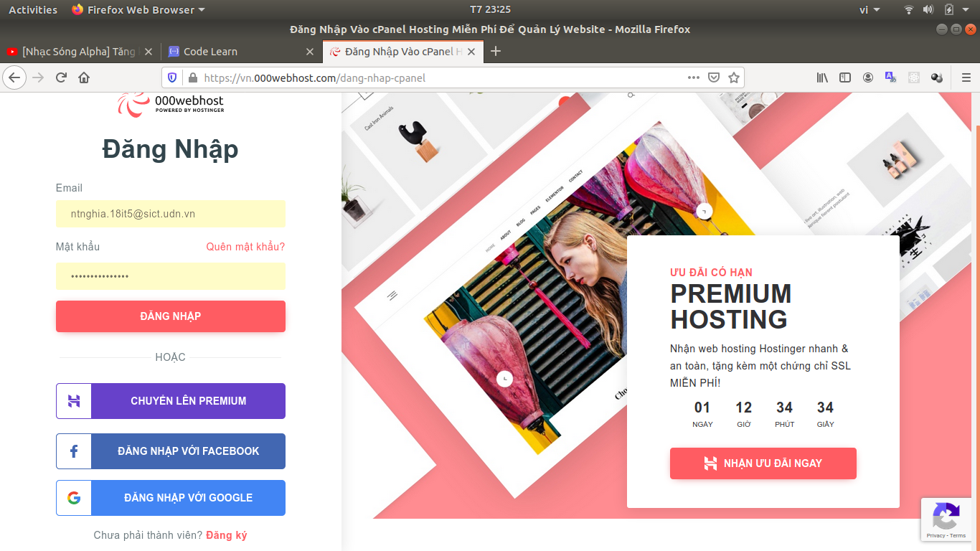The width and height of the screenshot is (980, 551).
Task: Click ƯU ĐÃI CÓ HẠN label
Action: [711, 273]
